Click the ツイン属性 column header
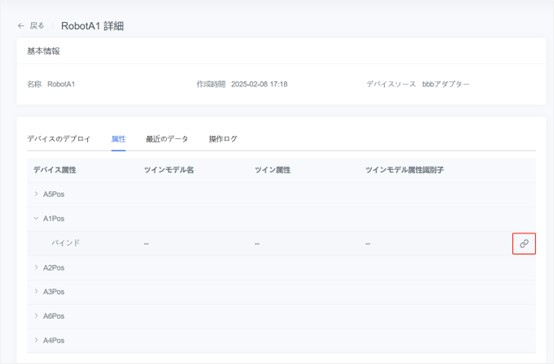 pos(272,170)
